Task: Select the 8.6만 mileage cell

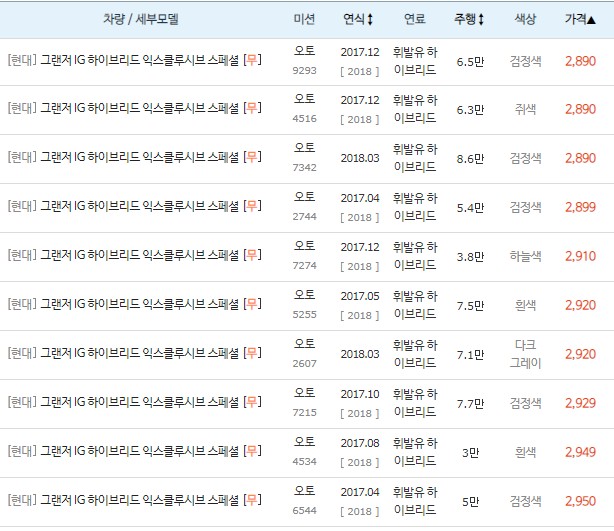Action: (470, 159)
